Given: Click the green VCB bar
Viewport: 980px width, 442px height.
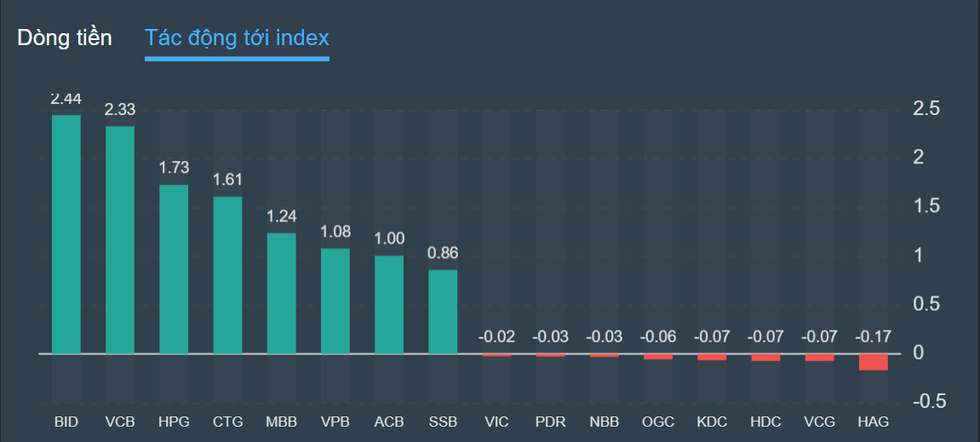Looking at the screenshot, I should point(120,239).
